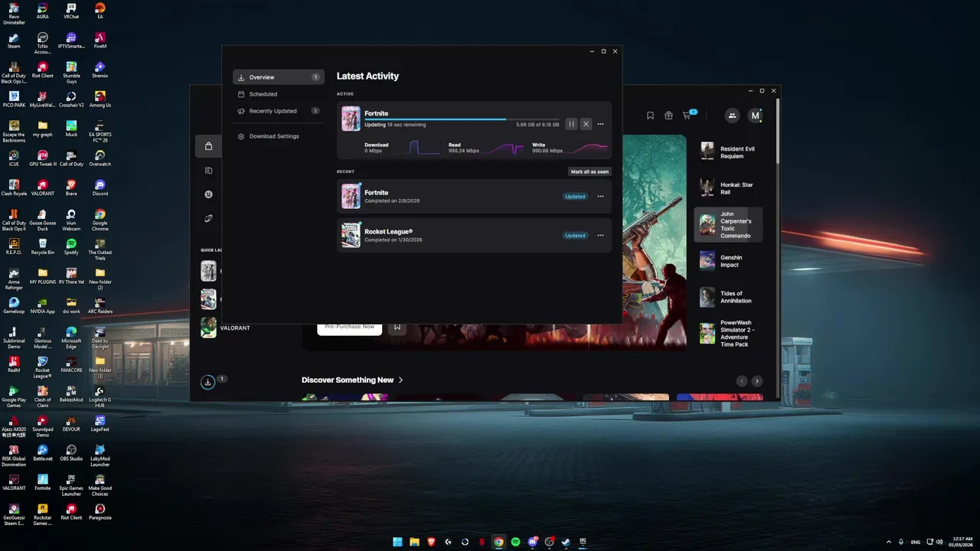Click the completed Fortnite title text
980x551 pixels.
click(376, 193)
